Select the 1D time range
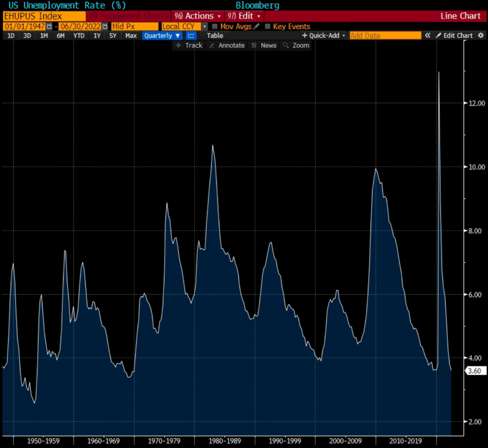This screenshot has width=488, height=448. click(x=11, y=36)
